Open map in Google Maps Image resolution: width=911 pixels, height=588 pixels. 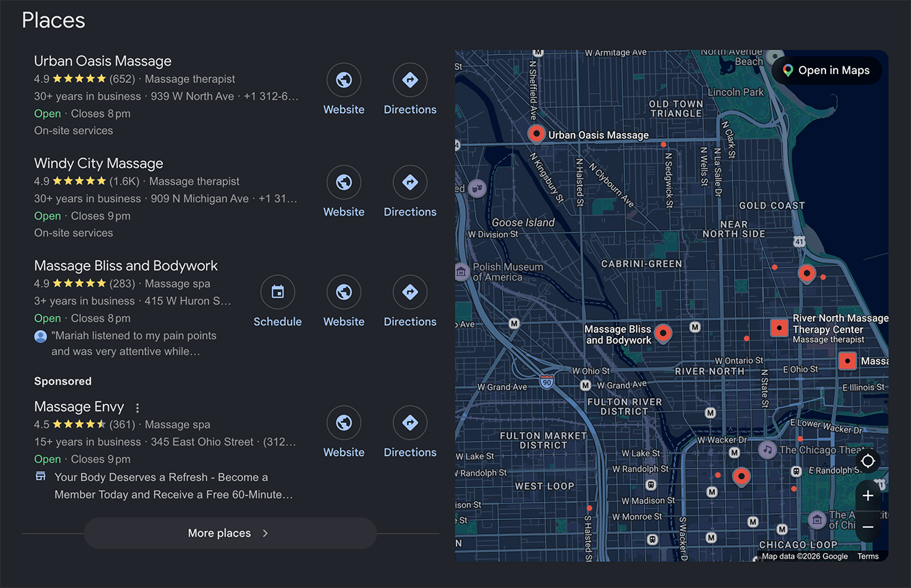coord(827,71)
